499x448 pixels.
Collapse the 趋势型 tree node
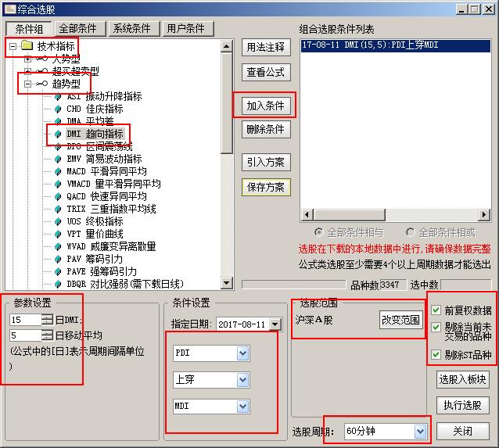(27, 84)
